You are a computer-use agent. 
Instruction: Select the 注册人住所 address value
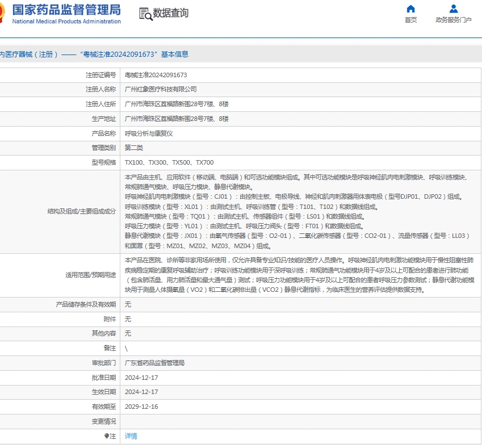pyautogui.click(x=177, y=104)
